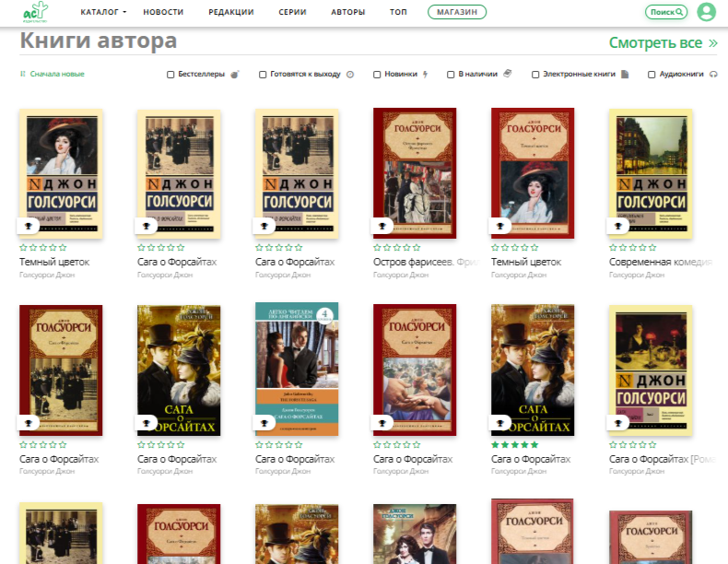728x564 pixels.
Task: Click the document icon beside Электронные книги
Action: 625,74
